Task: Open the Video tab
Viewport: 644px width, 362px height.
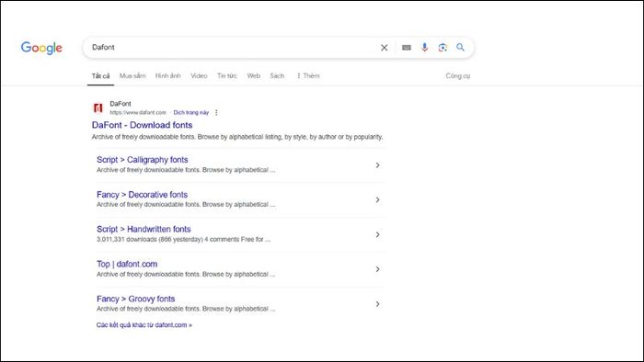Action: [199, 76]
